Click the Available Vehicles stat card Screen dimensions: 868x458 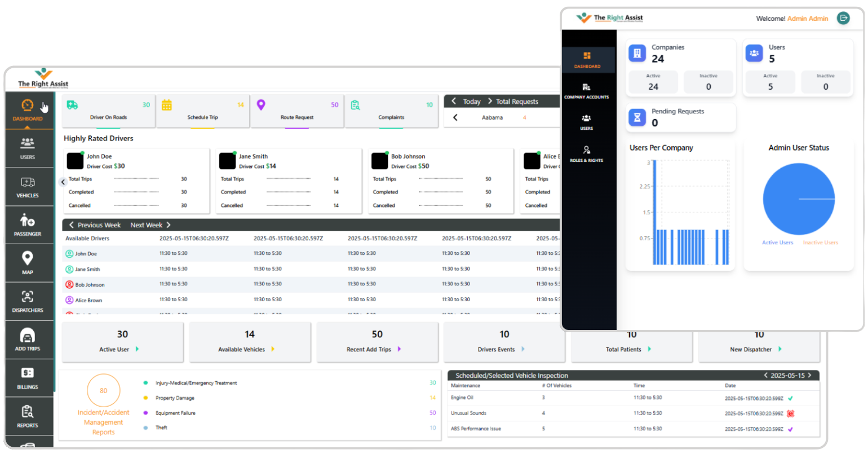click(x=250, y=342)
